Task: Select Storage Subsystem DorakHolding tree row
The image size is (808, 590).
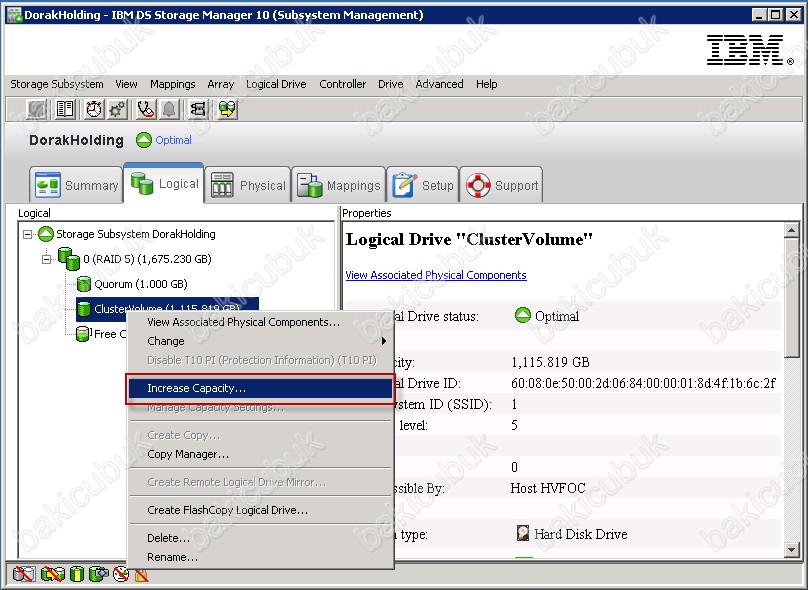Action: click(x=136, y=234)
